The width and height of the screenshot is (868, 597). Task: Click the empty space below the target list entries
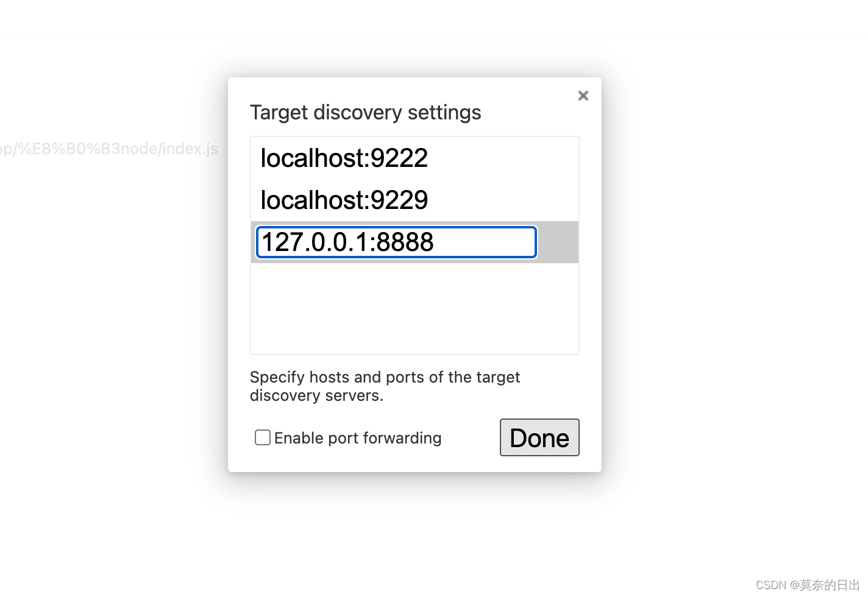[414, 308]
